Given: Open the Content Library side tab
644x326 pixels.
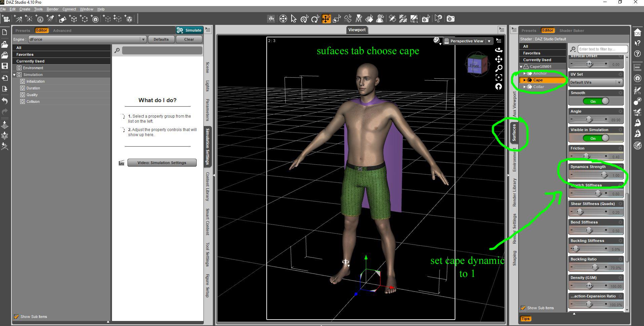Looking at the screenshot, I should 207,187.
